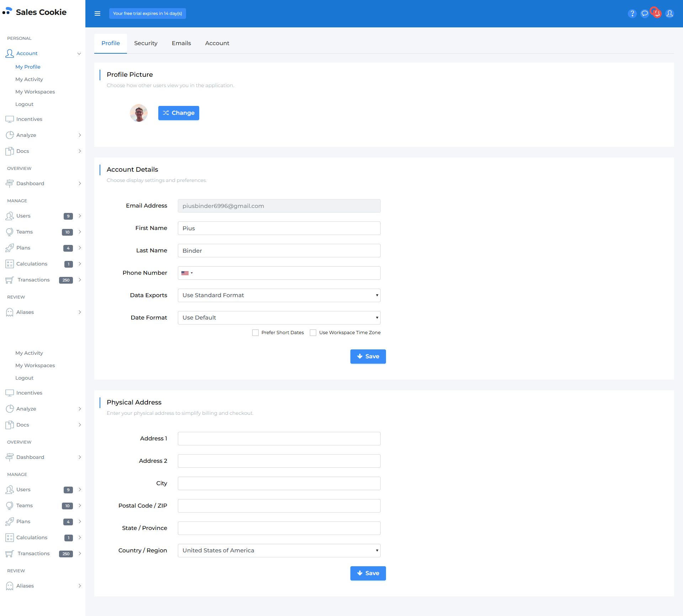The image size is (683, 616).
Task: Expand the Country / Region dropdown
Action: click(279, 551)
